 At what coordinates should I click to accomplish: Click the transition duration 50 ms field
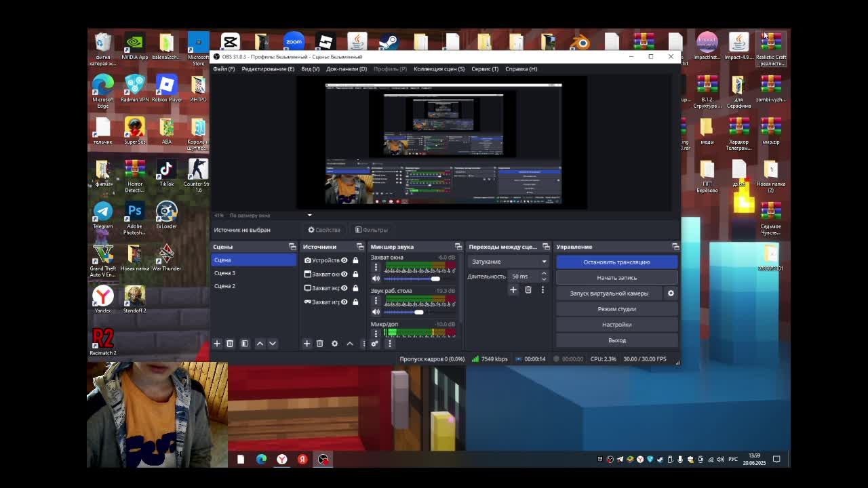[x=524, y=276]
